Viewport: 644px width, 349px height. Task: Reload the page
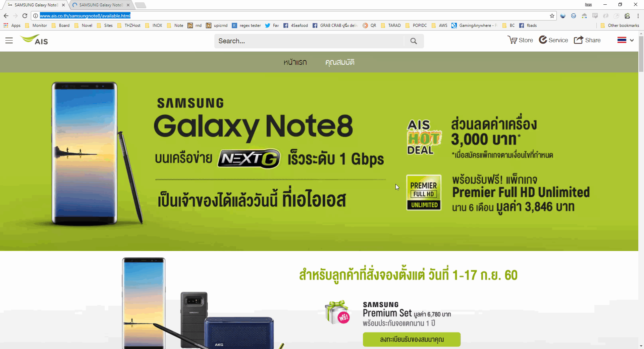[25, 16]
